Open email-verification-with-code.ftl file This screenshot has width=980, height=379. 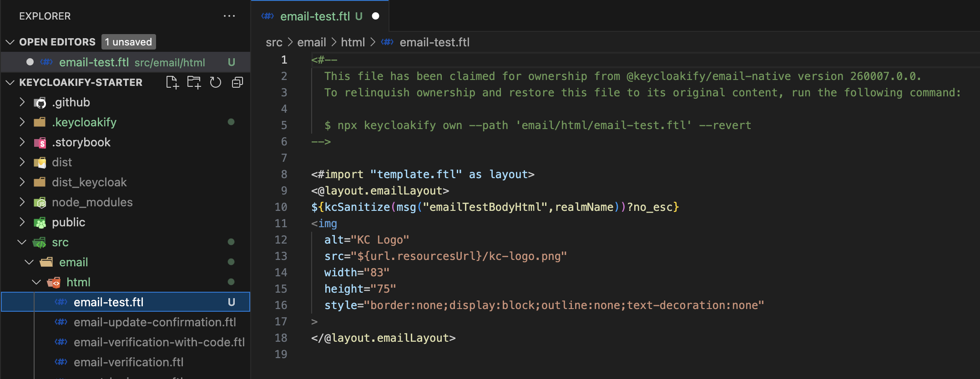click(x=159, y=342)
